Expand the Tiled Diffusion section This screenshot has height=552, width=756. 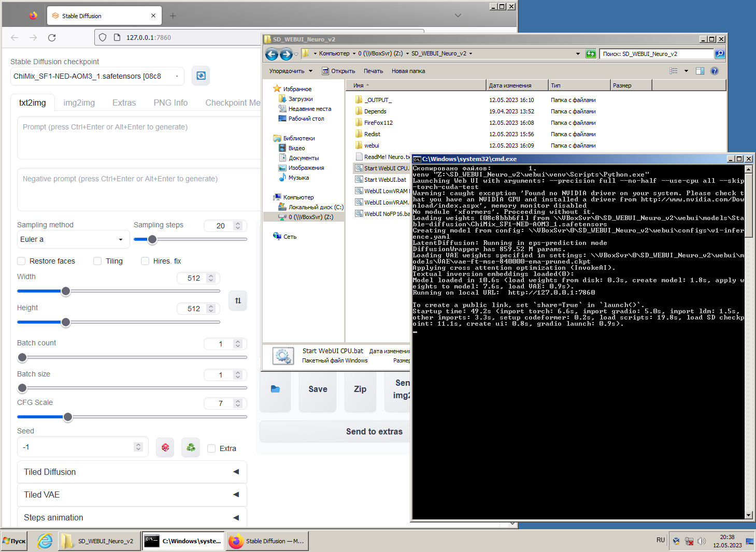click(x=132, y=472)
